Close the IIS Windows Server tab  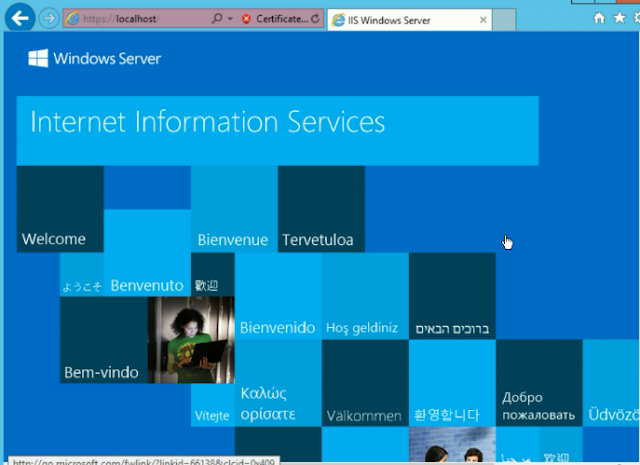point(483,20)
